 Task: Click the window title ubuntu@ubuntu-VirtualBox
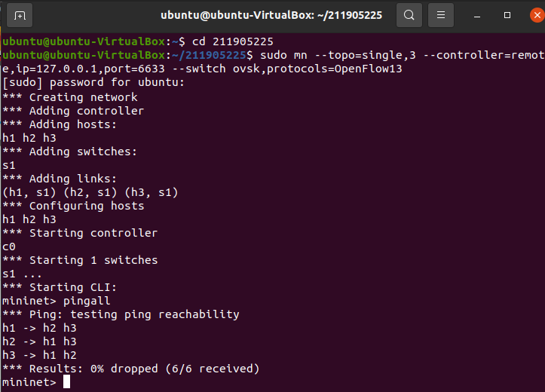click(271, 15)
